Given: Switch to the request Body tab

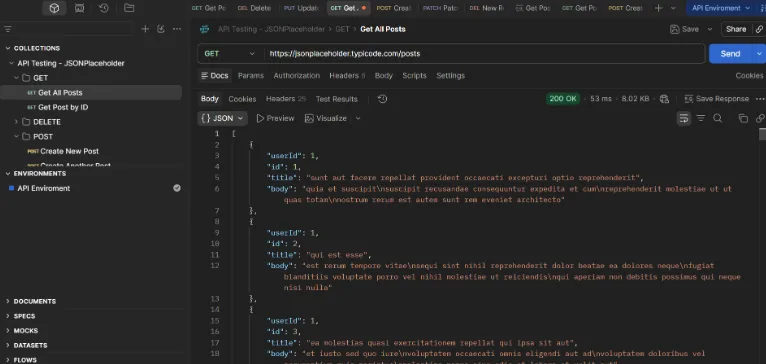Looking at the screenshot, I should pos(383,76).
